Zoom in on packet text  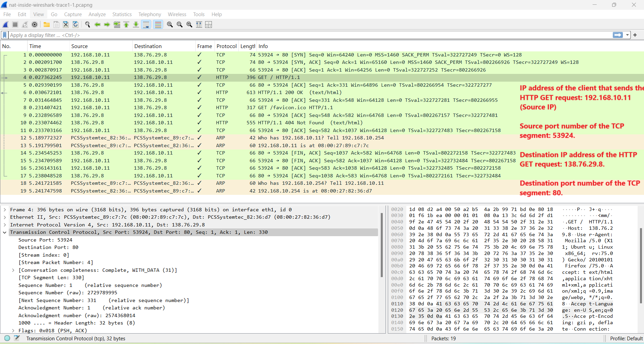point(170,25)
